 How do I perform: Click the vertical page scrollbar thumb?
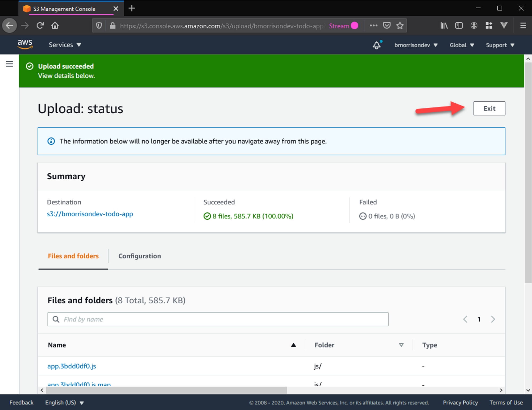pyautogui.click(x=528, y=173)
